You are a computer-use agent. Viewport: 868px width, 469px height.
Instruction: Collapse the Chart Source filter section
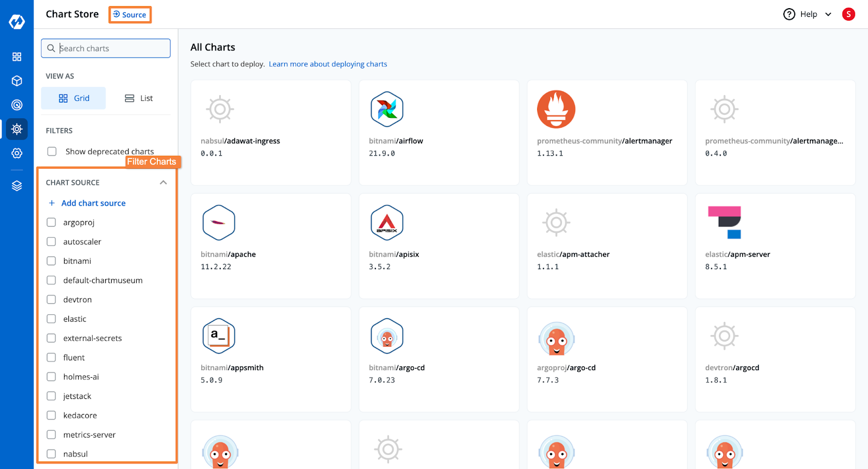163,182
